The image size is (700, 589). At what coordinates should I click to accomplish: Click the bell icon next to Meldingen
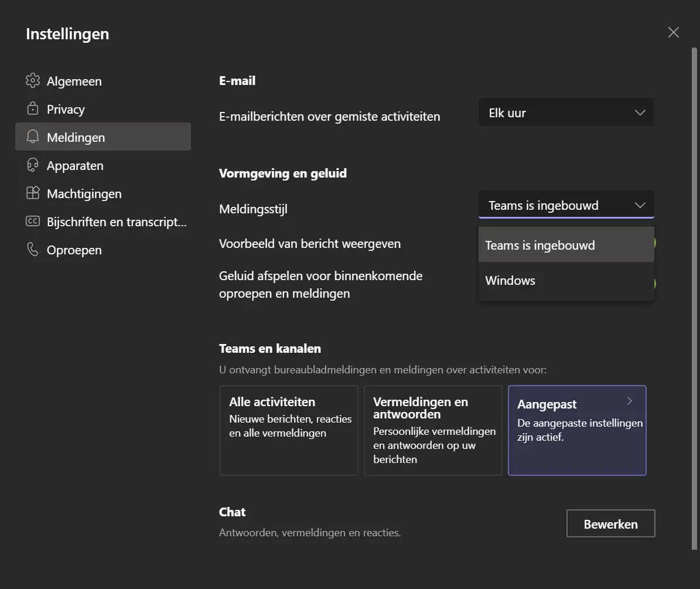[x=33, y=137]
